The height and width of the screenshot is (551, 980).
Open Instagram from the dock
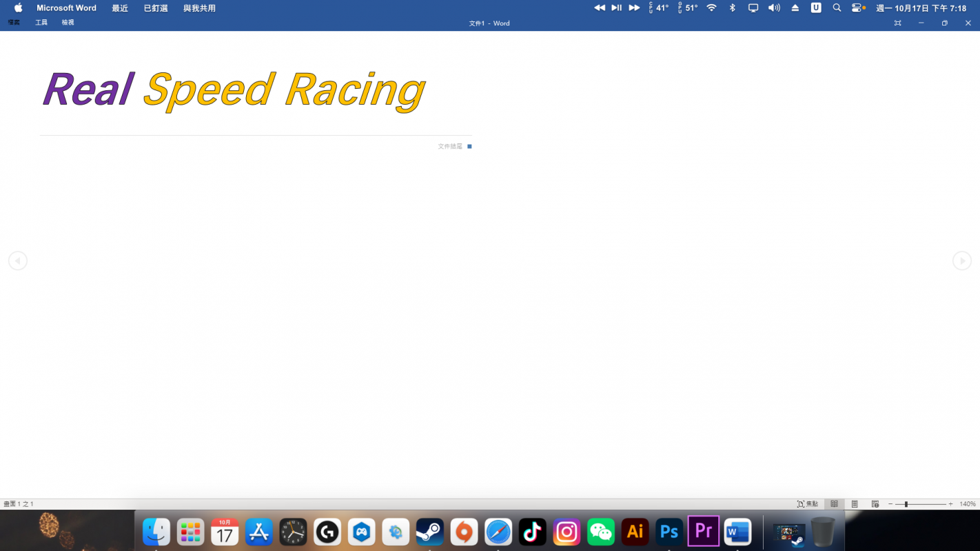point(567,532)
